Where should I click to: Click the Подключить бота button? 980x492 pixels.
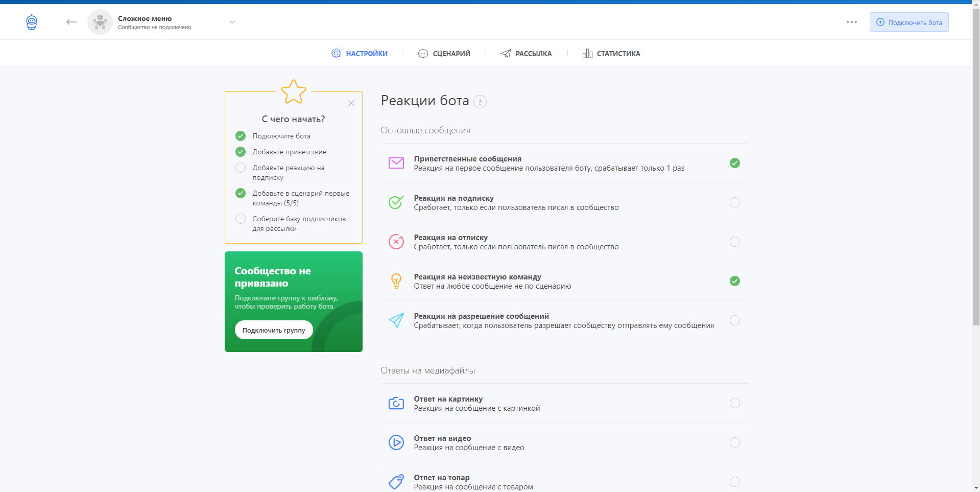[x=909, y=22]
